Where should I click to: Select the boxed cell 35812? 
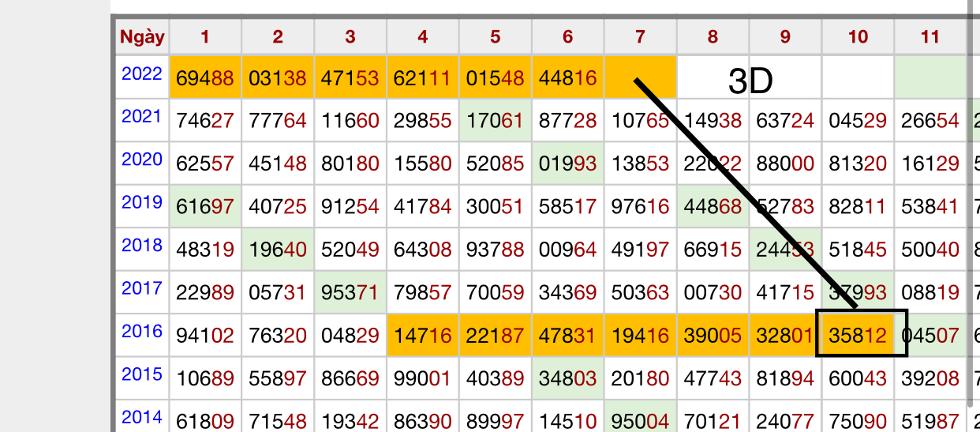[858, 335]
